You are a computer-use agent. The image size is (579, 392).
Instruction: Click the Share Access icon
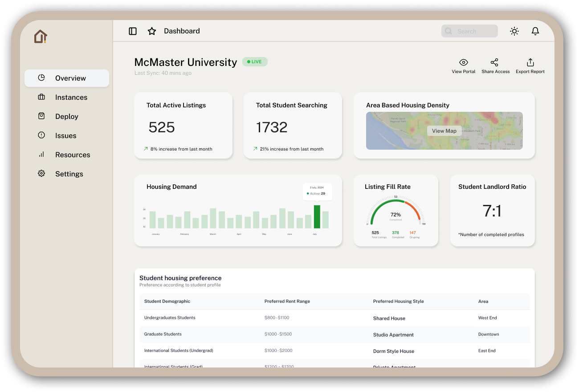coord(494,62)
